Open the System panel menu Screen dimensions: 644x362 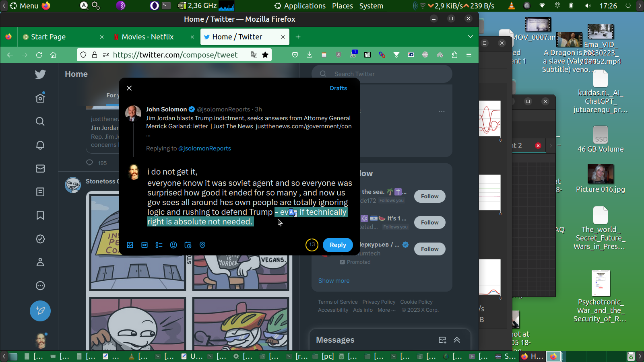coord(371,6)
